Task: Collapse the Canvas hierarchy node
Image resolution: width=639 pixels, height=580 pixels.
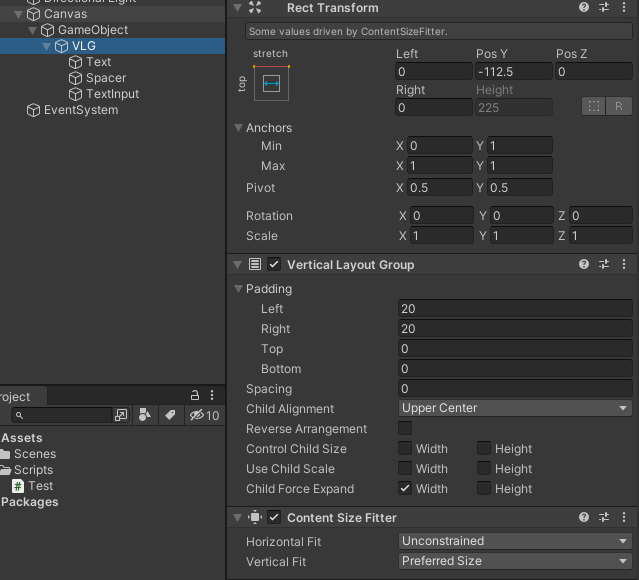Action: point(18,15)
